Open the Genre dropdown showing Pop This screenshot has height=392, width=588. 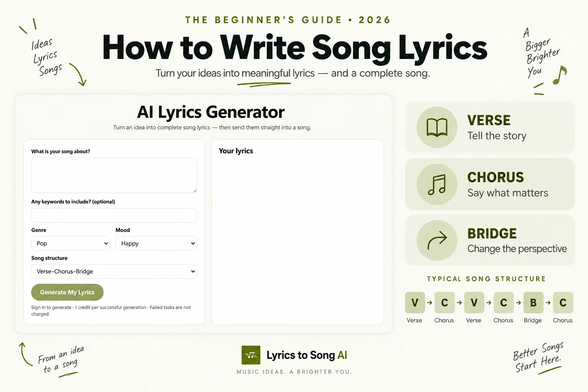pos(70,243)
